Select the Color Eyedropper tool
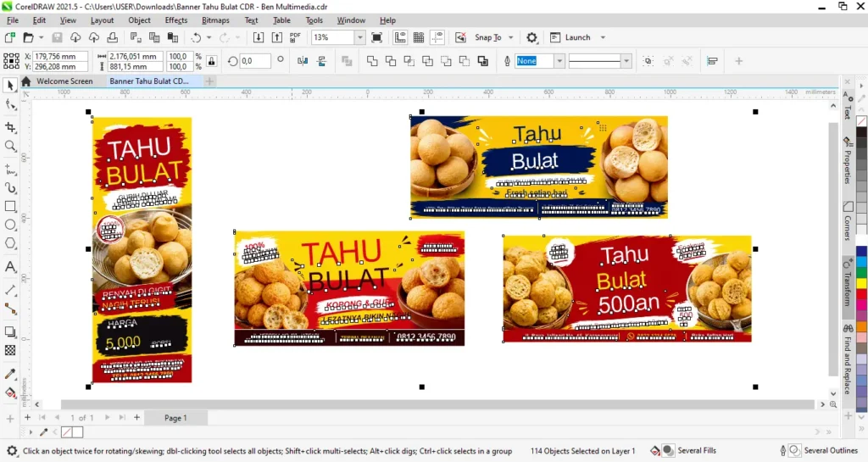 (10, 374)
